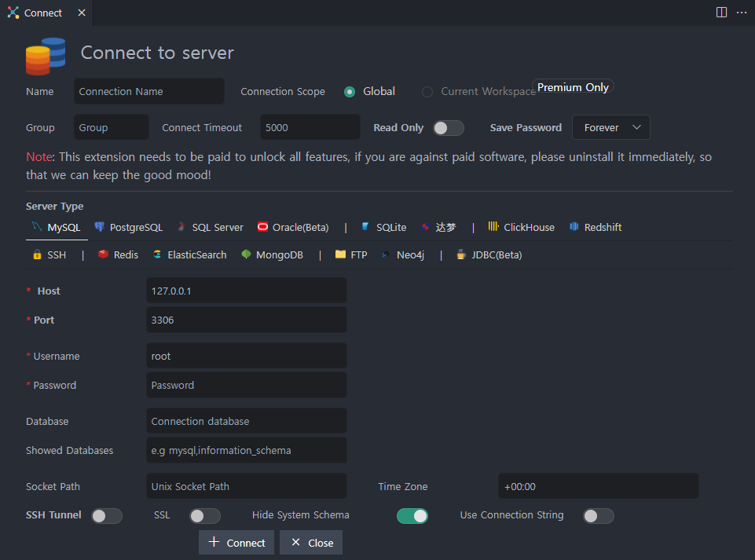The image size is (755, 560).
Task: Toggle the Read Only switch
Action: point(449,128)
